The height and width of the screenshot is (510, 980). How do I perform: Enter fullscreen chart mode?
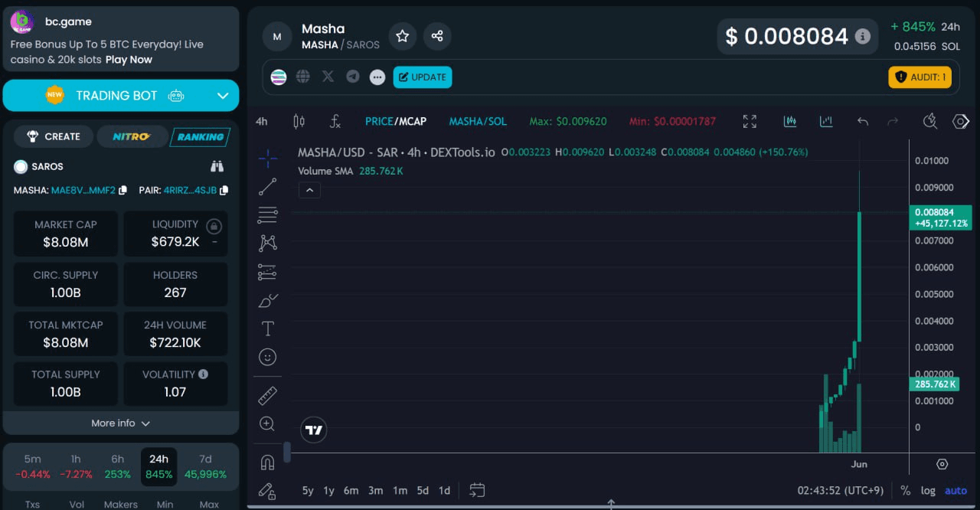750,121
